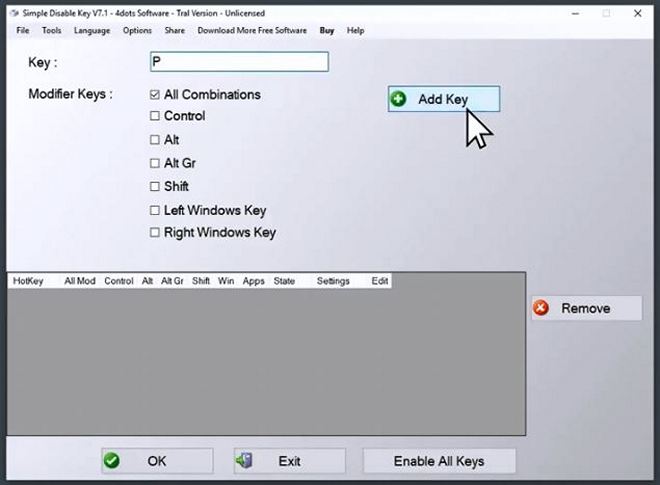The image size is (660, 485).
Task: Open the Share menu
Action: [x=175, y=30]
